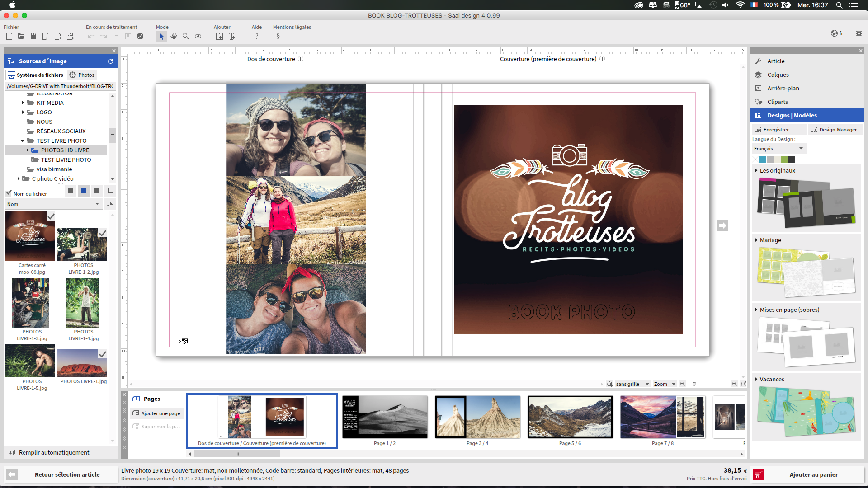Click Ajouter une page button

point(156,413)
